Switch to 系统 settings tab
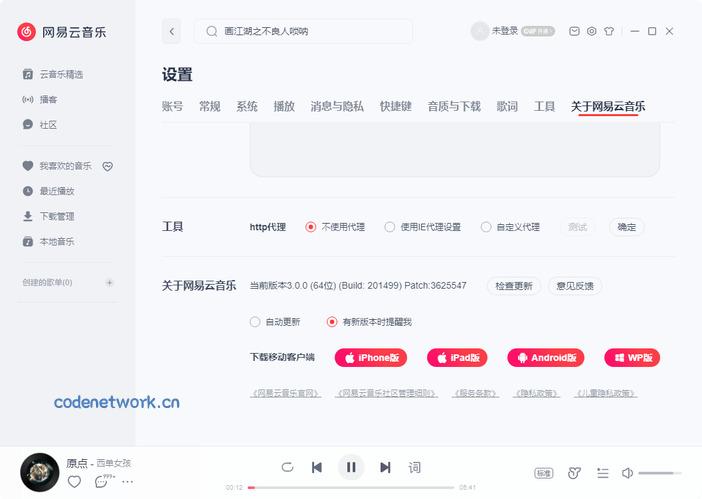 click(247, 106)
